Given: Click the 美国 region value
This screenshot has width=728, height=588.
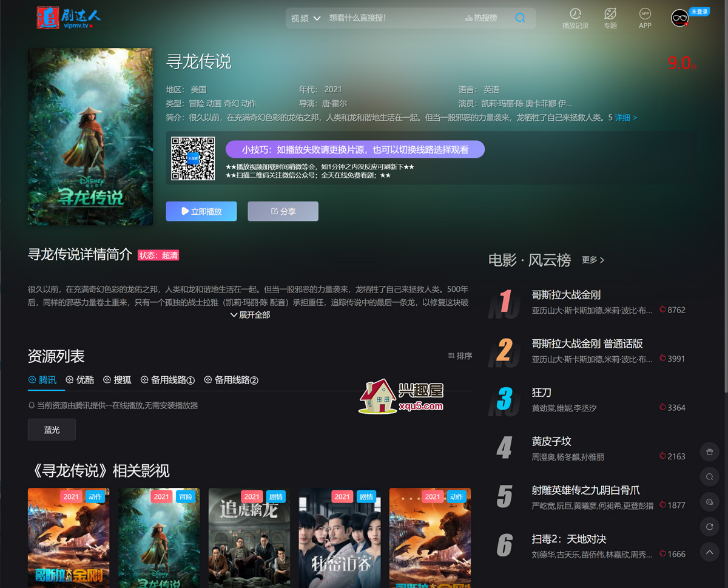Looking at the screenshot, I should (x=198, y=89).
